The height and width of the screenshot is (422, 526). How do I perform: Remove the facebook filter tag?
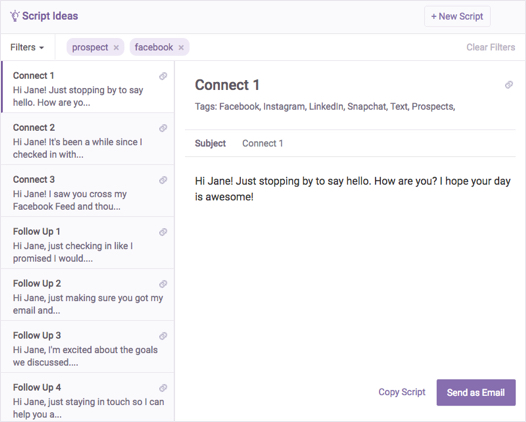pyautogui.click(x=181, y=48)
